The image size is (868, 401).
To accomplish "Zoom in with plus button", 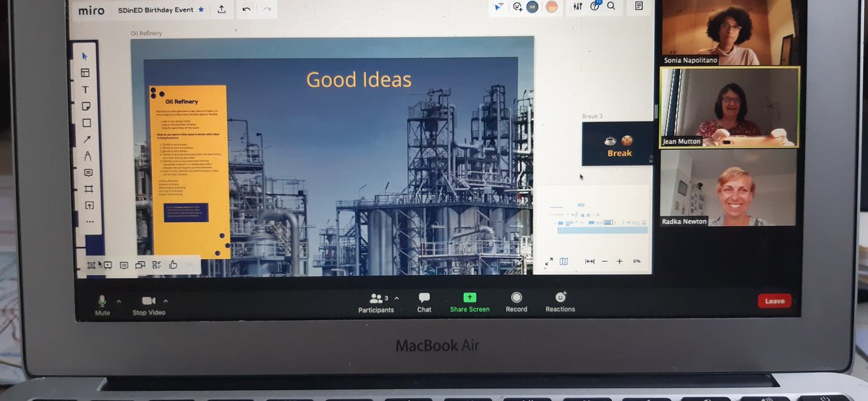I will point(619,261).
